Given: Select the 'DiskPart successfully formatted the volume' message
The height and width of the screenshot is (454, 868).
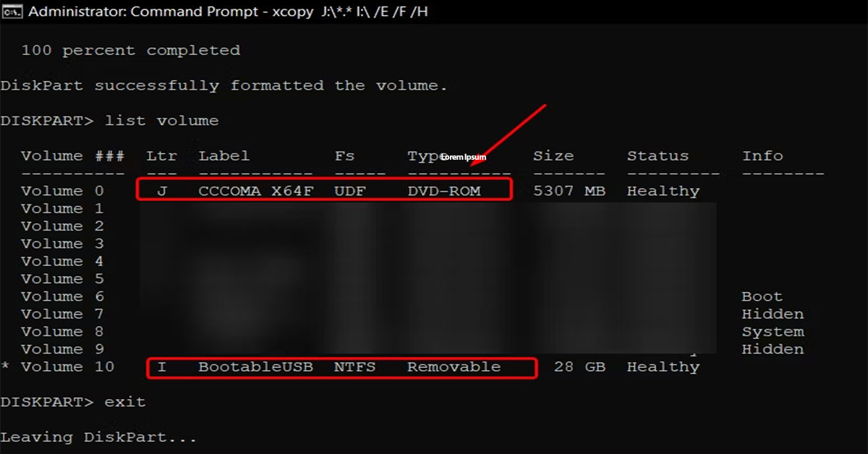Looking at the screenshot, I should [223, 85].
